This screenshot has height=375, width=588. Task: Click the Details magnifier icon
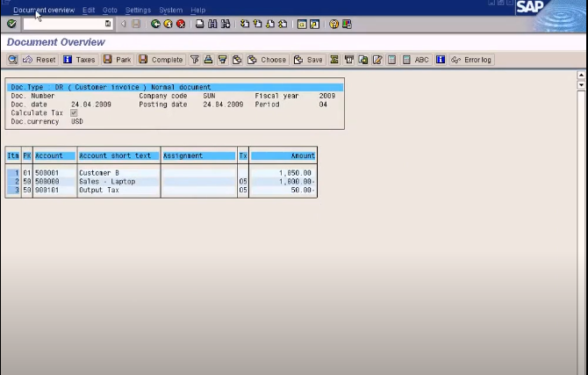(13, 60)
